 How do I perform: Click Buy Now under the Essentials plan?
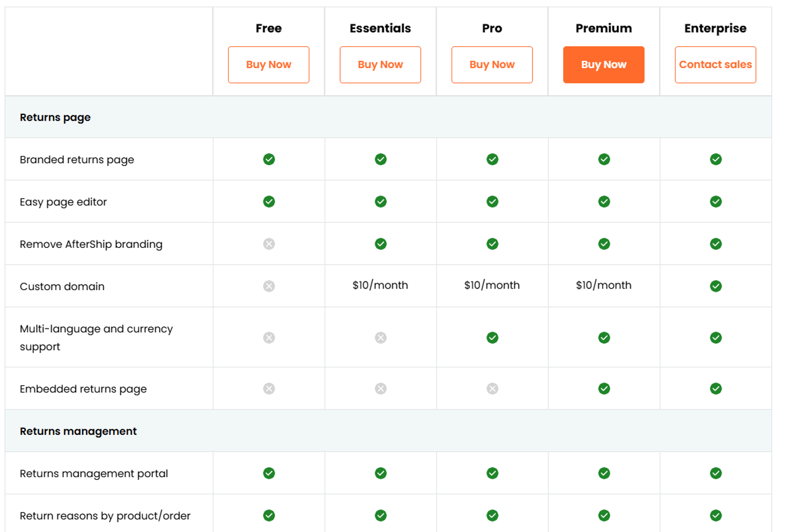point(380,65)
